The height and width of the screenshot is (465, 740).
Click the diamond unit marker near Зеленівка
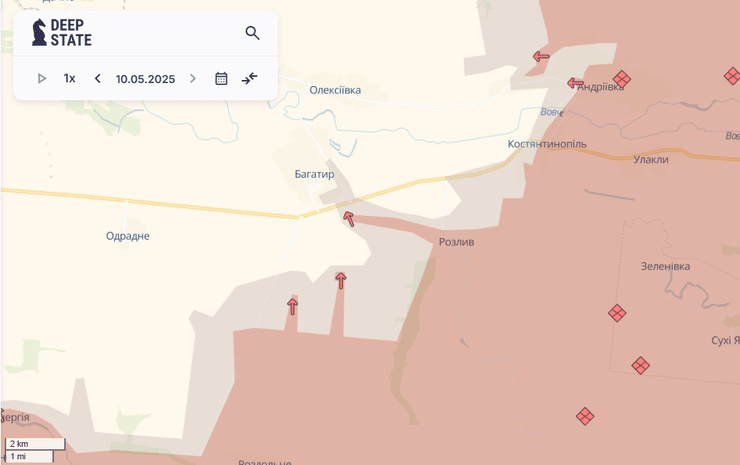(x=617, y=313)
